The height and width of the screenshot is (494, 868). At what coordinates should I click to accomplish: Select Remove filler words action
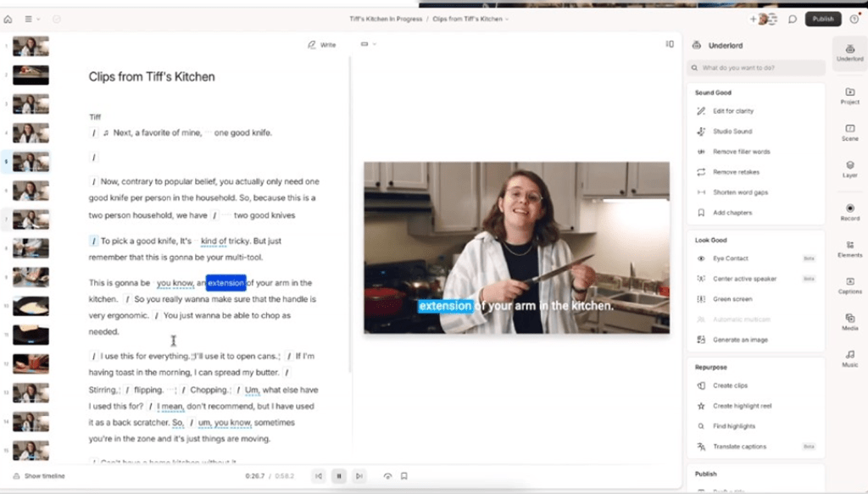pyautogui.click(x=741, y=152)
